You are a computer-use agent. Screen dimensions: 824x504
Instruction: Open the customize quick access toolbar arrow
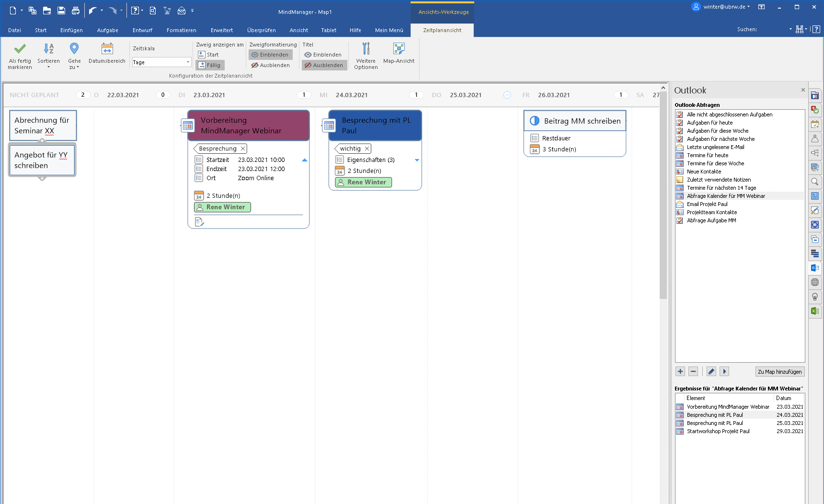[x=193, y=11]
